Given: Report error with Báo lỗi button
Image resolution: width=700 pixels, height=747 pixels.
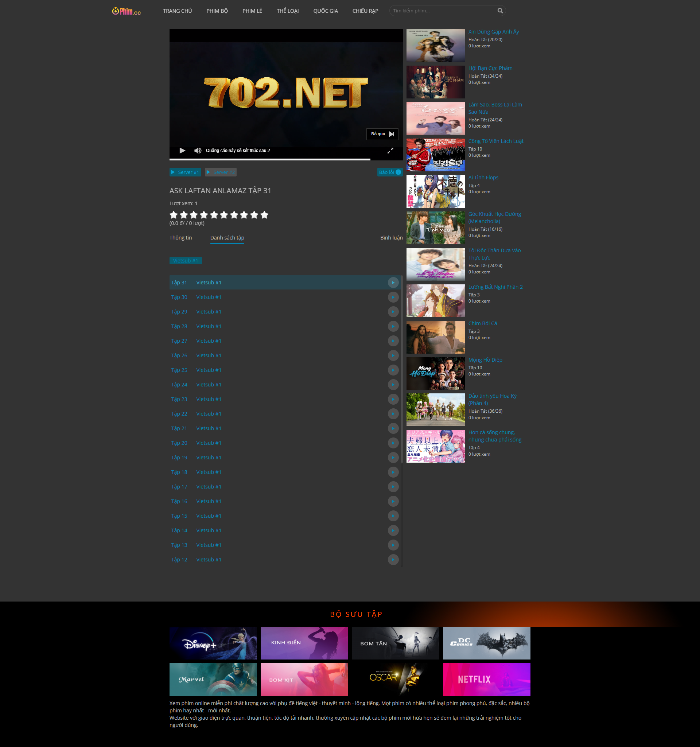Looking at the screenshot, I should tap(390, 172).
